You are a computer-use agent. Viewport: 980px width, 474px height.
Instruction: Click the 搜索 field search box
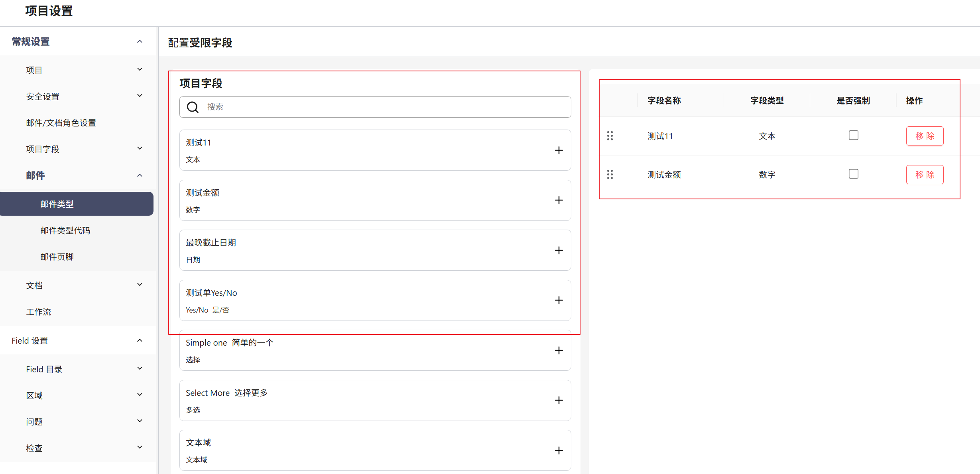375,107
